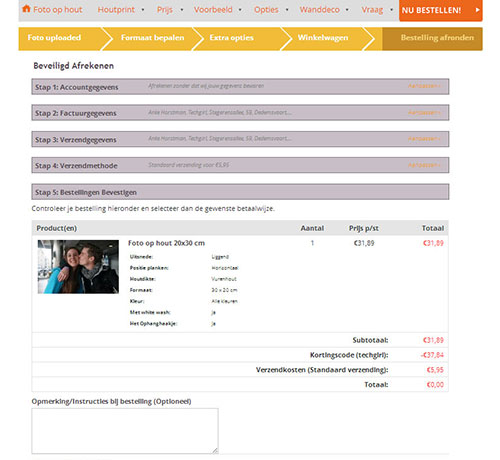This screenshot has height=460, width=500.
Task: Open the Vraag menu item
Action: (372, 10)
